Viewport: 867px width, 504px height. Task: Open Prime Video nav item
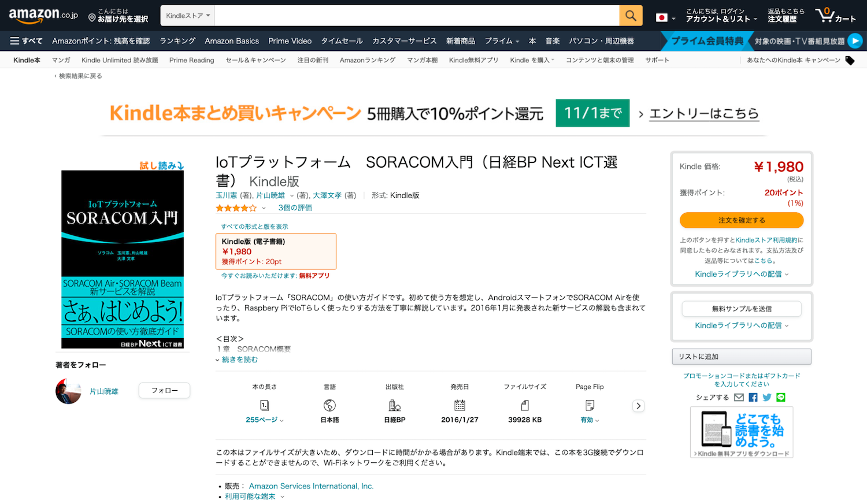(290, 41)
